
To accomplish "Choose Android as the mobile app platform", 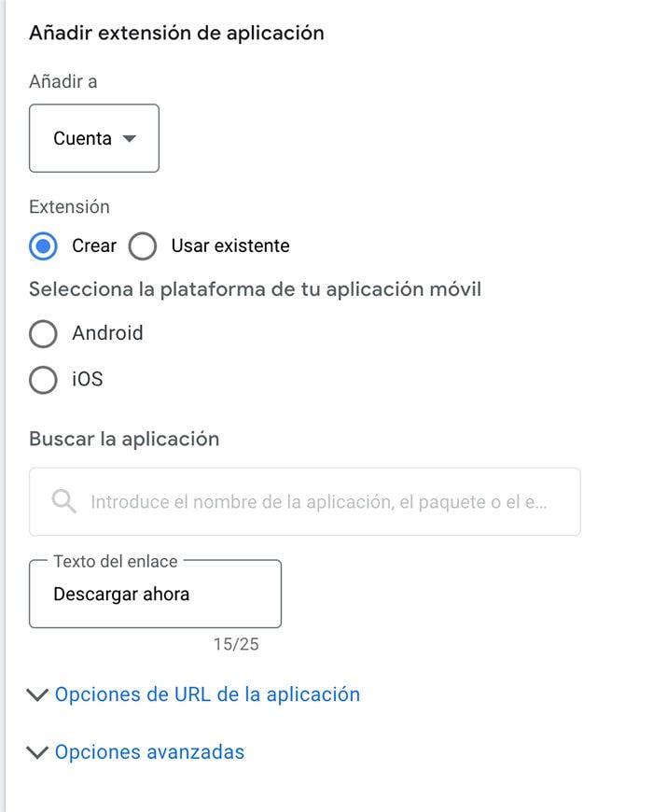I will coord(43,333).
